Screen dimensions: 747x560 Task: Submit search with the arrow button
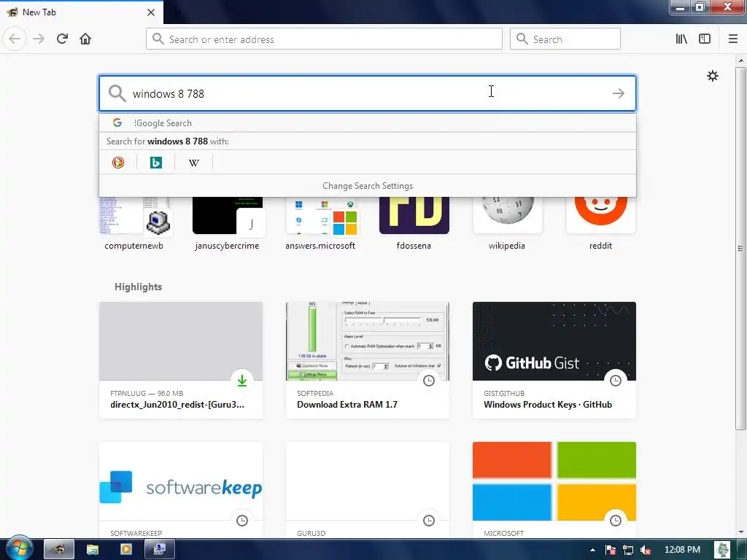(619, 93)
